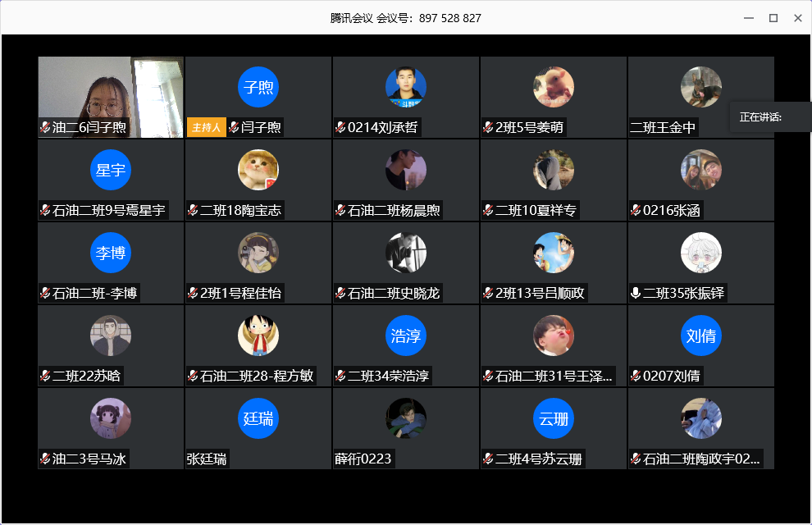Select the 二班王金中 participant name label
This screenshot has width=812, height=525.
pos(663,127)
